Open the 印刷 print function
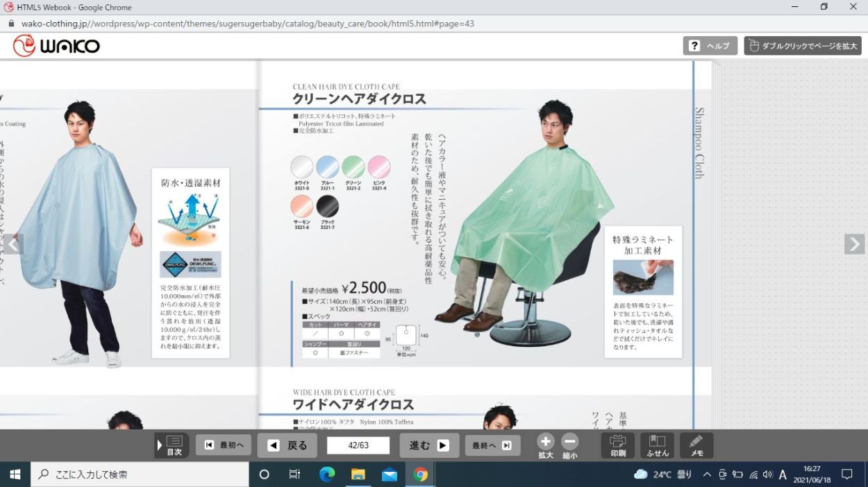Screen dimensions: 868x487 point(618,445)
